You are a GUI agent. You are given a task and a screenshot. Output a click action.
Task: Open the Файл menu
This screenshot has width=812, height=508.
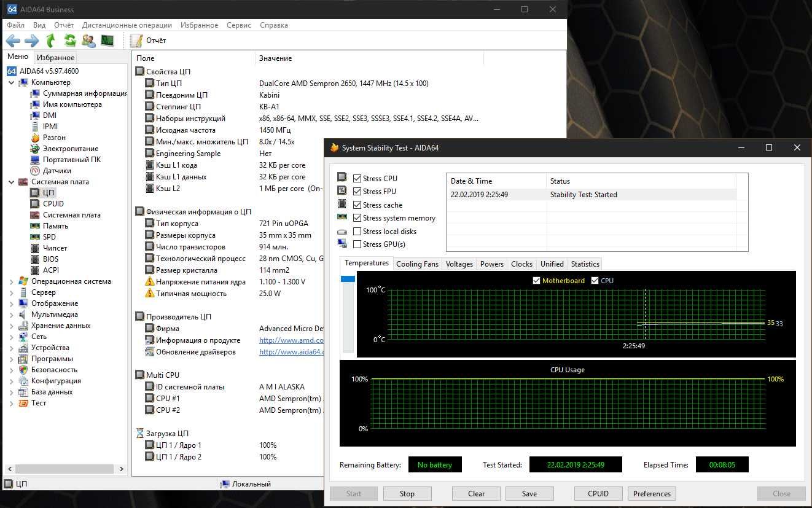point(16,25)
